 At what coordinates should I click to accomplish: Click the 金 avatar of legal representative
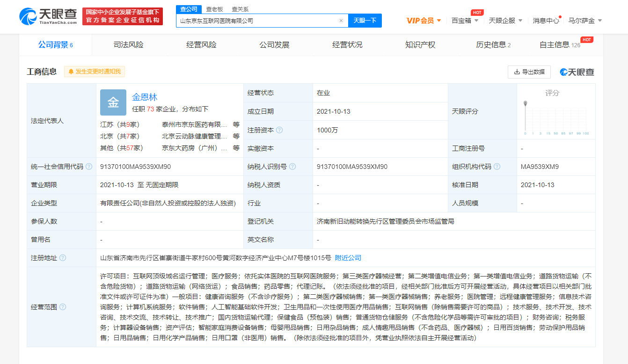pyautogui.click(x=113, y=102)
